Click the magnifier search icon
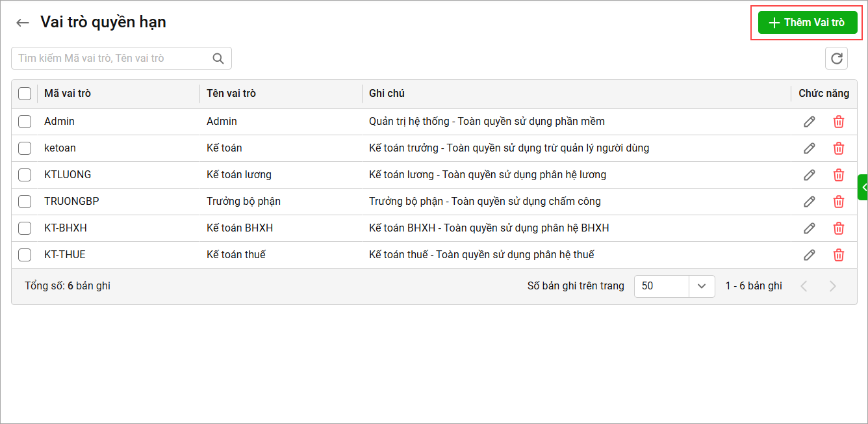 218,59
